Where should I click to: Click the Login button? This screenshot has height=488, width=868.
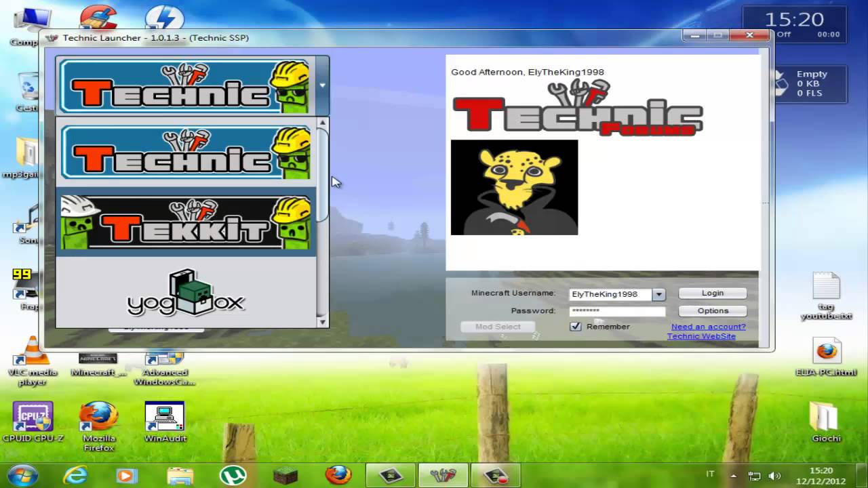coord(713,293)
